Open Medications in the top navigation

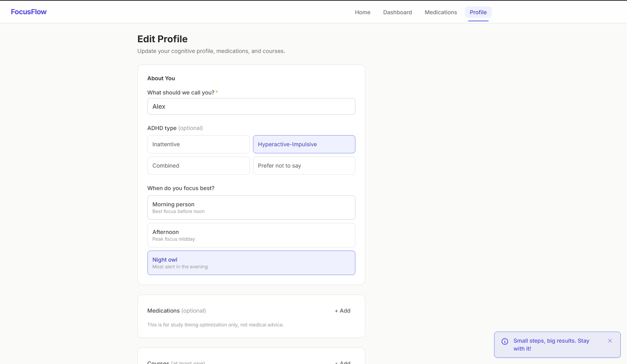click(441, 12)
